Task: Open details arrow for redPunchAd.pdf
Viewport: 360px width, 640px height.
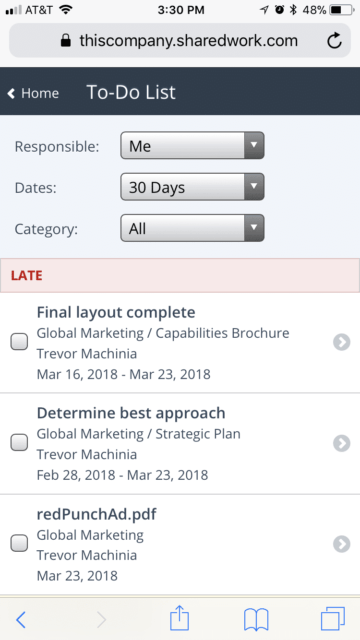Action: (342, 544)
